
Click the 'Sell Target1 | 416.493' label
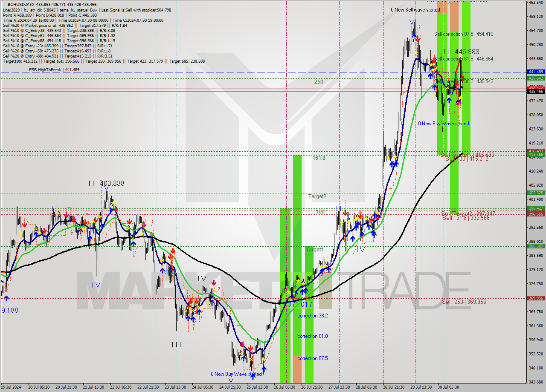468,155
